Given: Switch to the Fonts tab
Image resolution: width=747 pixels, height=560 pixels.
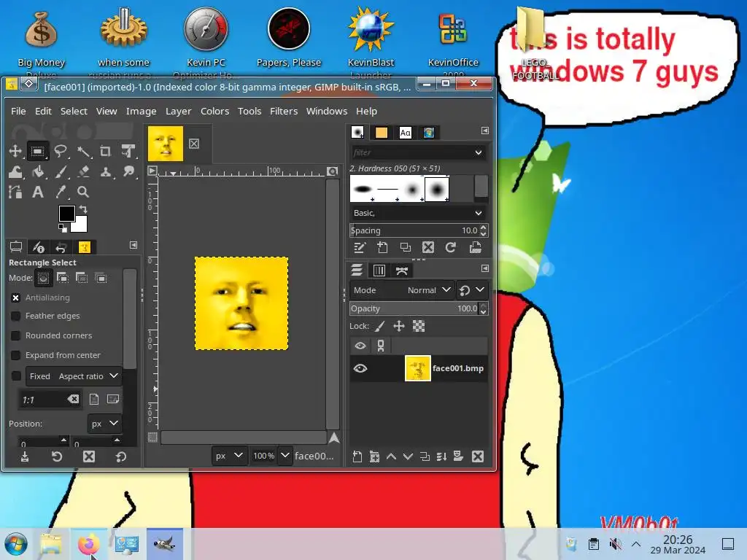Looking at the screenshot, I should [x=405, y=133].
